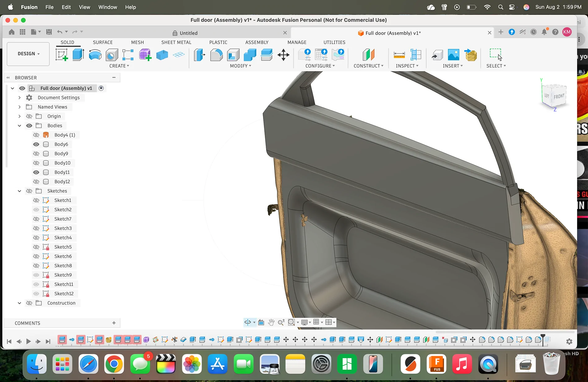The height and width of the screenshot is (382, 588).
Task: Open Chrome from the Dock
Action: [114, 364]
